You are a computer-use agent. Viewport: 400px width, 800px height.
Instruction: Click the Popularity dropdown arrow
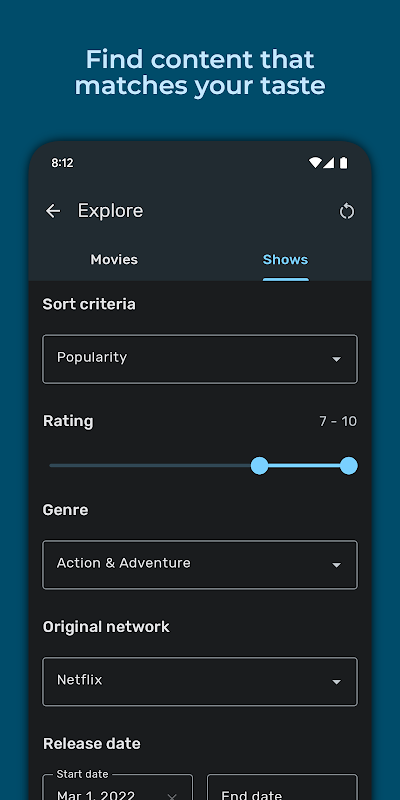coord(336,360)
